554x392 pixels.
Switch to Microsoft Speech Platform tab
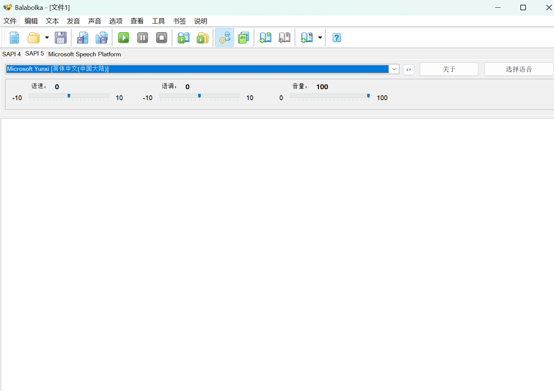(84, 54)
